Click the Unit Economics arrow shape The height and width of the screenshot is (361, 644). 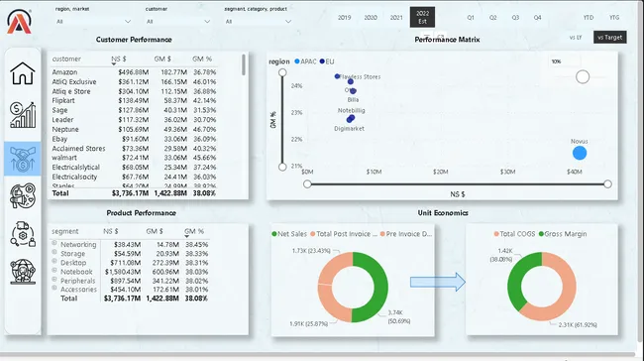(437, 282)
